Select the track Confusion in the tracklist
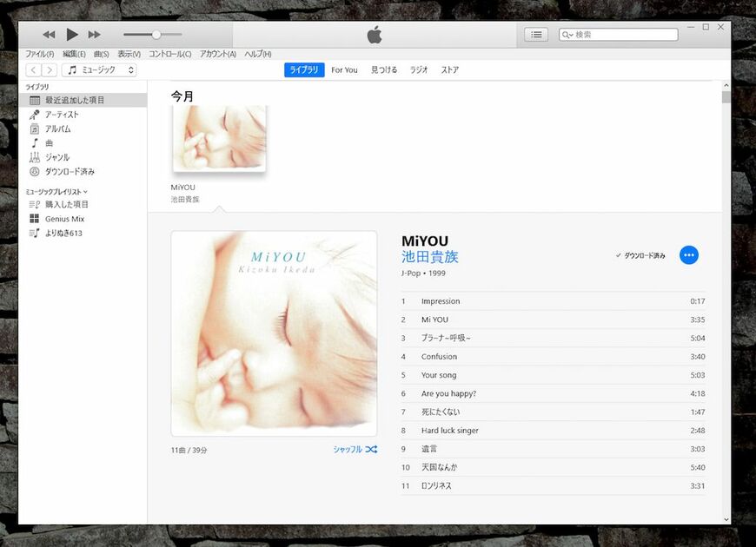This screenshot has height=547, width=756. [439, 356]
